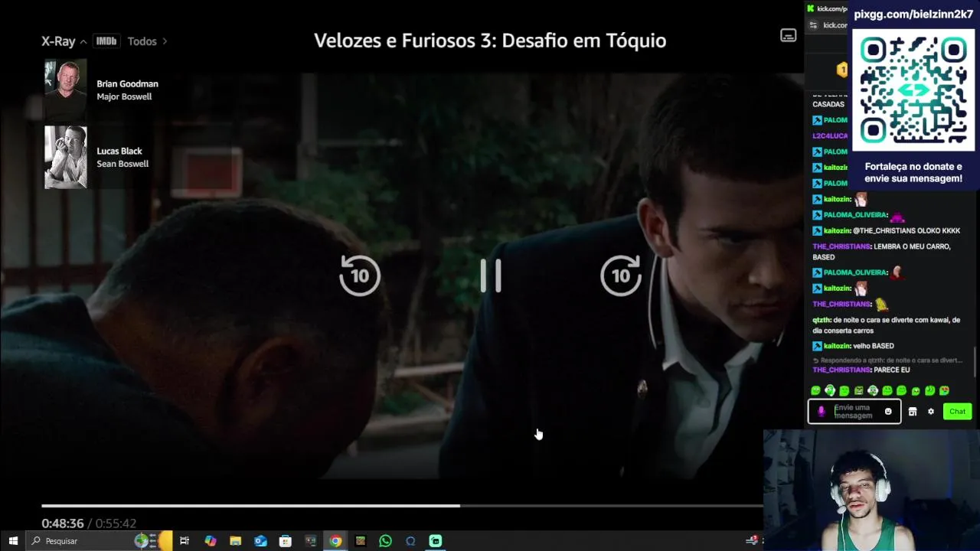Click 'LEMBRA O MEU CARRO, BASED' message

pos(881,252)
